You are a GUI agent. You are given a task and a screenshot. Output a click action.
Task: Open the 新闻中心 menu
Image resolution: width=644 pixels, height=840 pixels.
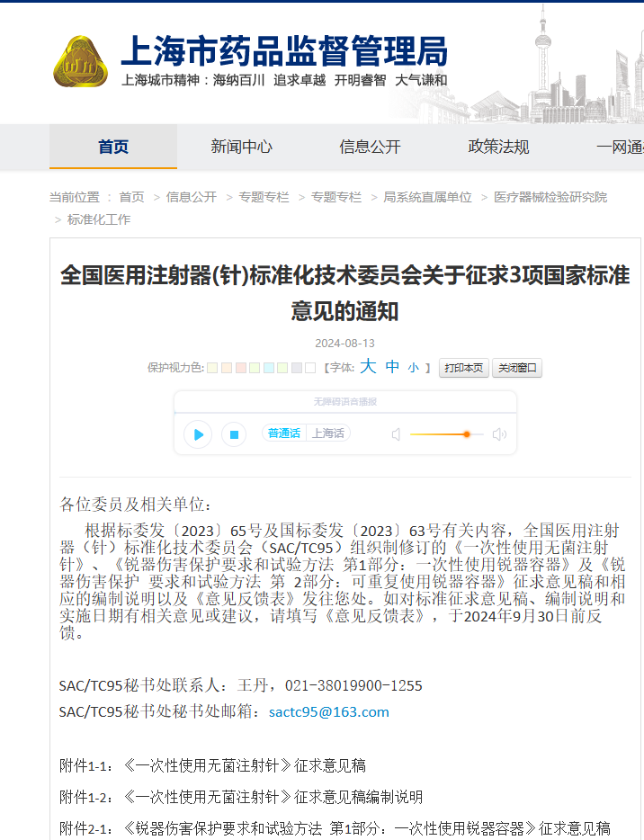pyautogui.click(x=241, y=147)
